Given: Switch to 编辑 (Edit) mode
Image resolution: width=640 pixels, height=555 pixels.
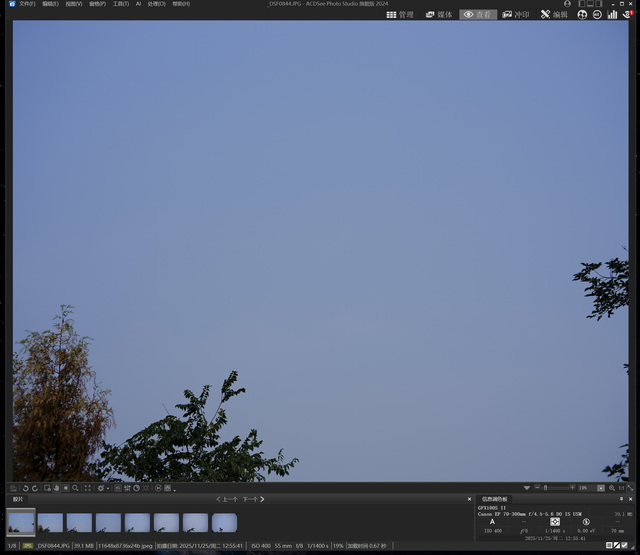Looking at the screenshot, I should point(554,15).
